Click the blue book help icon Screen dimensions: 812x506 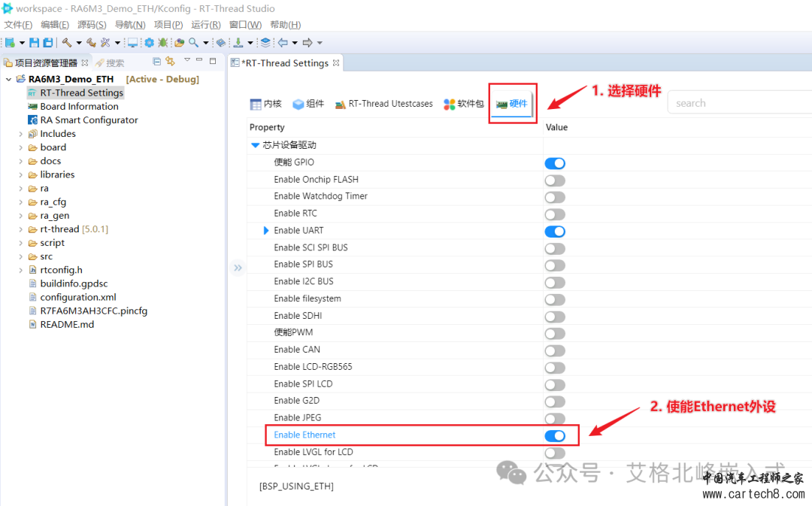pyautogui.click(x=221, y=42)
